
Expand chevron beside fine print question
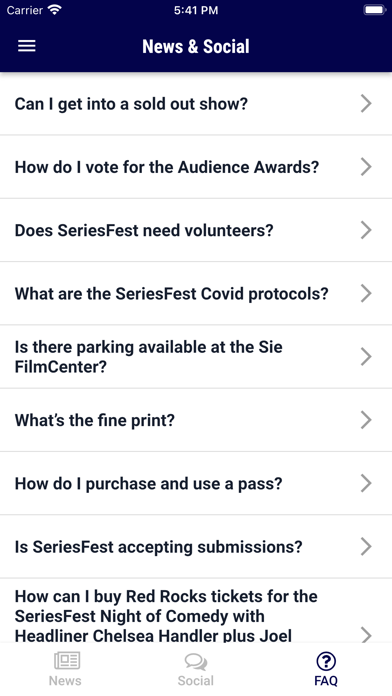click(x=366, y=420)
